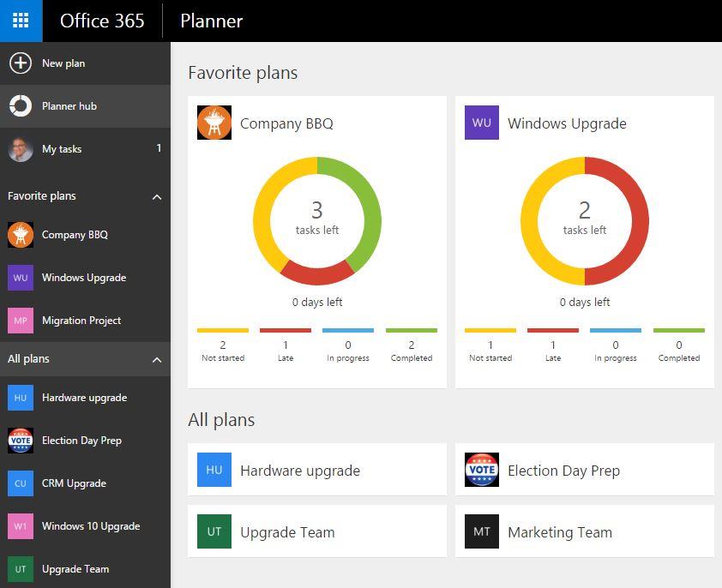Select CRM Upgrade in the sidebar
Screen dimensions: 722x588
click(85, 483)
